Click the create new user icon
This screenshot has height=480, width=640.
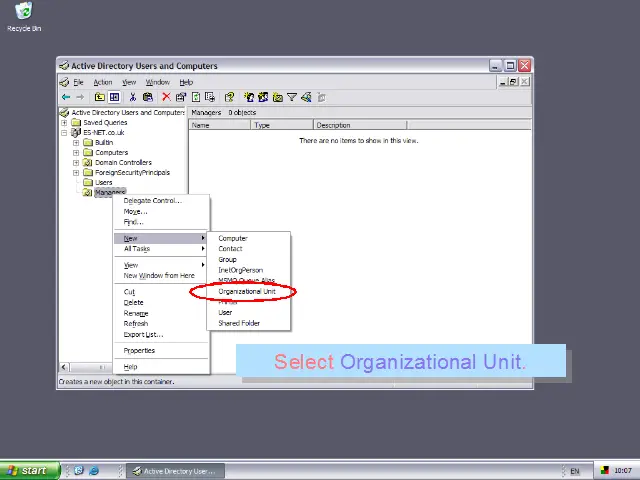(x=249, y=97)
